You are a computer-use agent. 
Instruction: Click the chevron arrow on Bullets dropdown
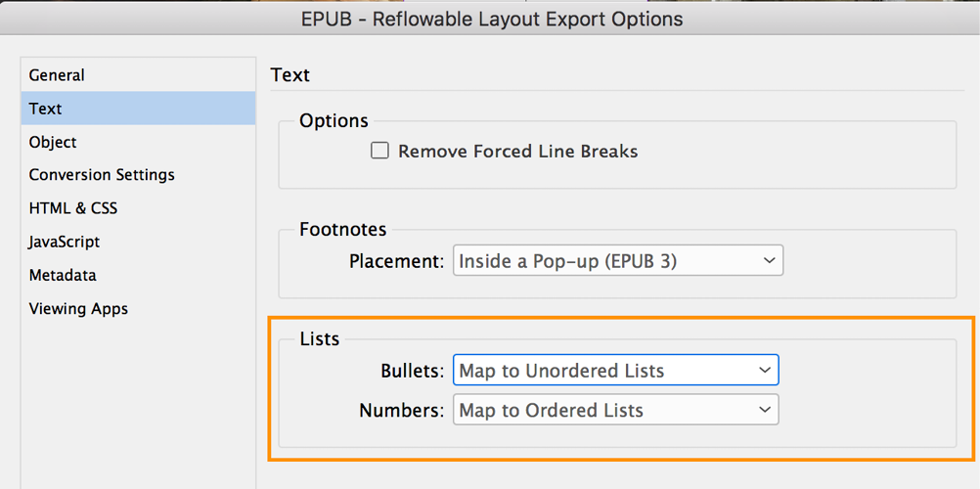[x=765, y=371]
